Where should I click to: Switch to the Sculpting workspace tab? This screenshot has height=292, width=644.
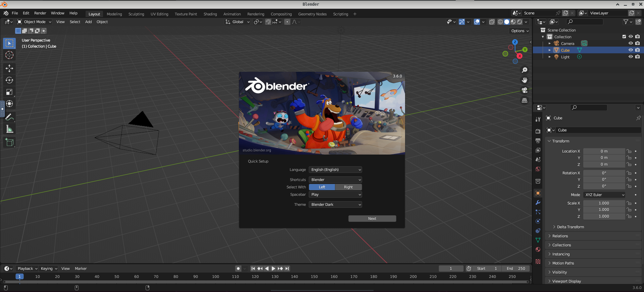(136, 14)
